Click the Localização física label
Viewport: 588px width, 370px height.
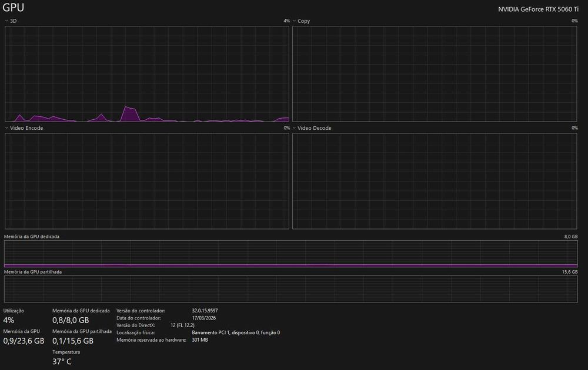point(136,332)
